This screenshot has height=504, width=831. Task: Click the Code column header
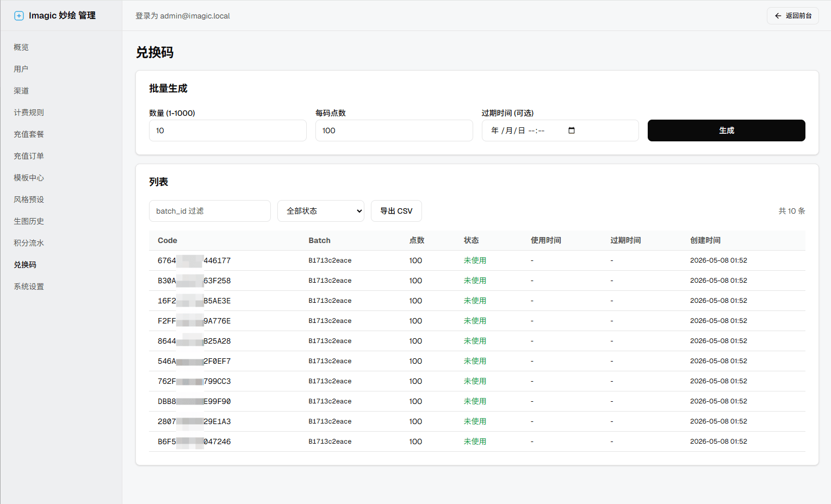[168, 240]
